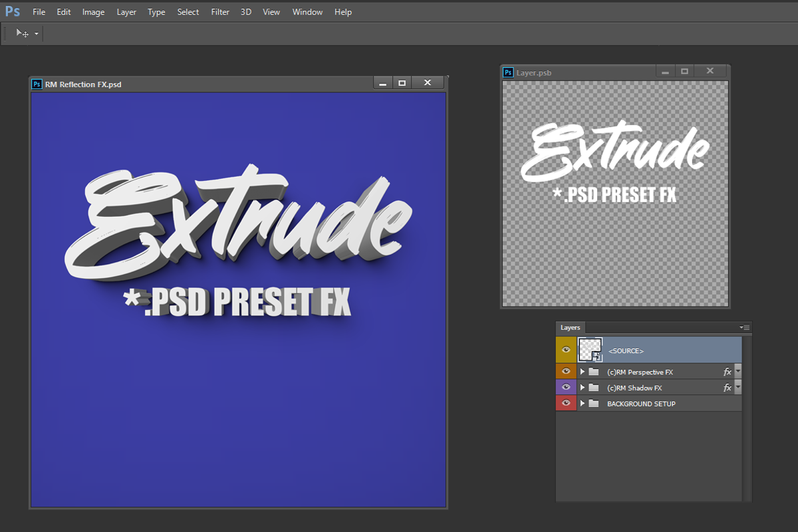Select the <SOURCE> layer name
The width and height of the screenshot is (798, 532).
(626, 350)
